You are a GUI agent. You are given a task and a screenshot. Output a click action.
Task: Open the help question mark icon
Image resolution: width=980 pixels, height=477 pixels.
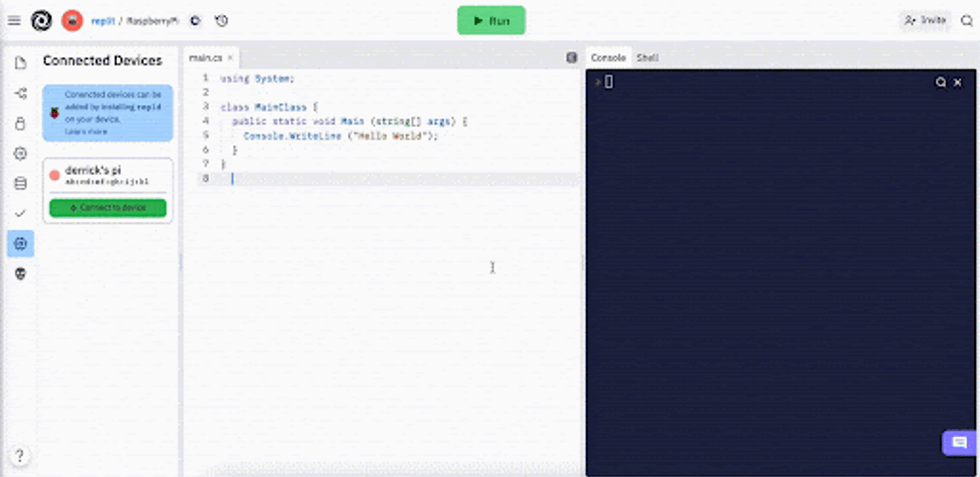pos(20,455)
